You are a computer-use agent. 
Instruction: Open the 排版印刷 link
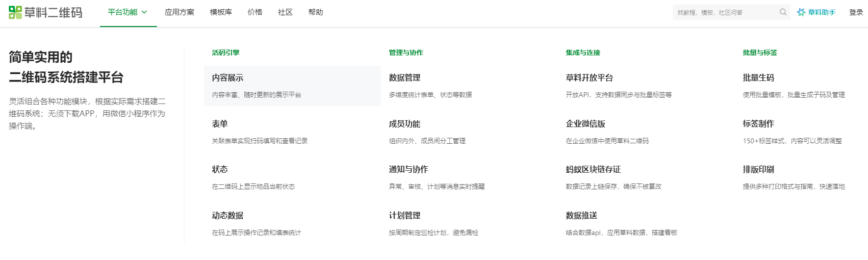pyautogui.click(x=759, y=169)
